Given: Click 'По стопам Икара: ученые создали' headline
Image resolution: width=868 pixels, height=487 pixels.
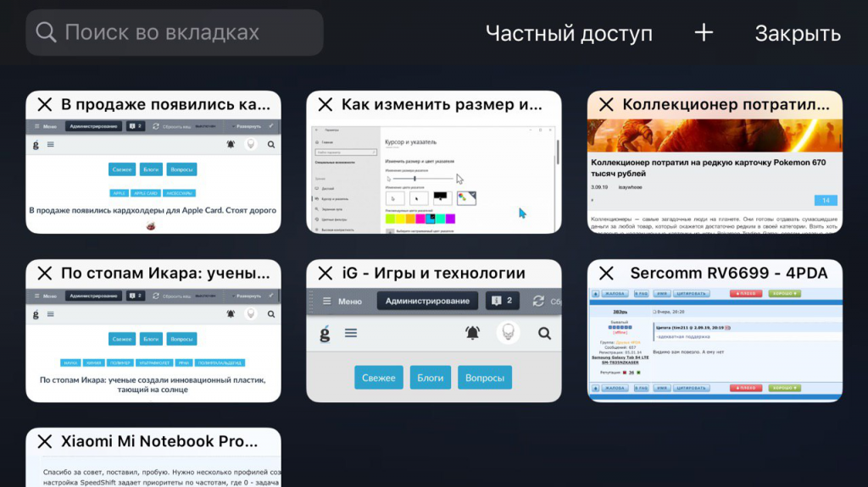Looking at the screenshot, I should coord(153,385).
